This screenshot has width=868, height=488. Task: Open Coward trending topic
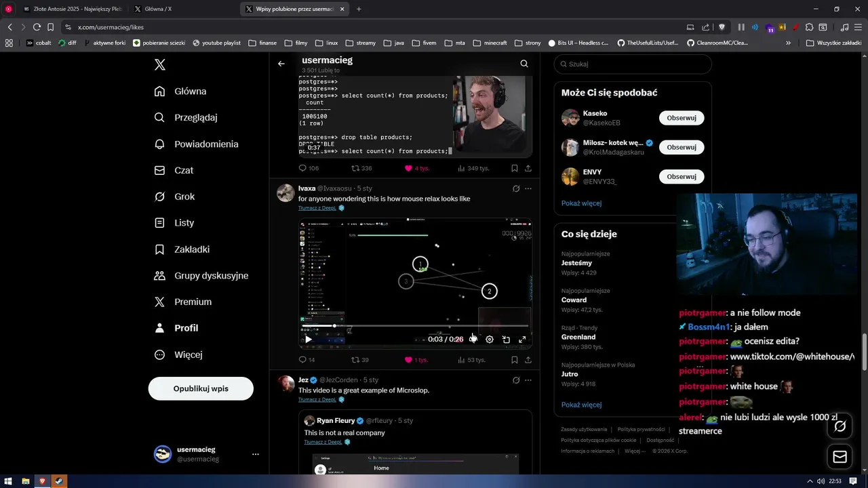[574, 300]
